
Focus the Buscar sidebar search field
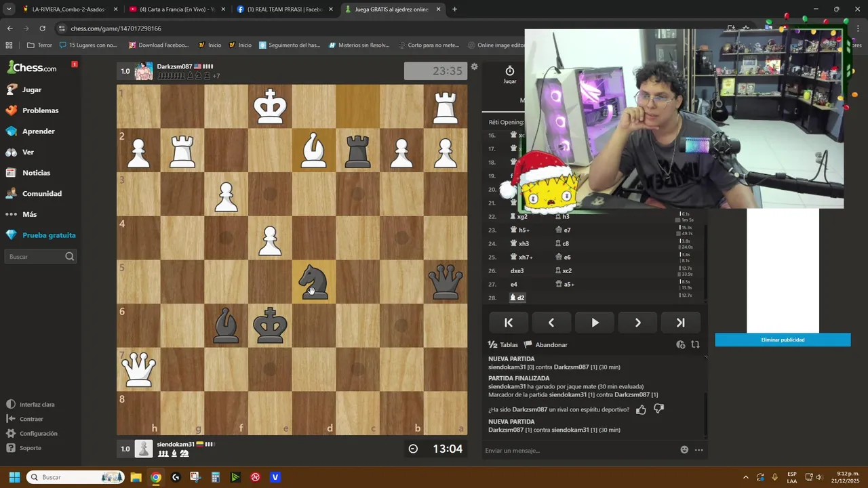coord(41,257)
